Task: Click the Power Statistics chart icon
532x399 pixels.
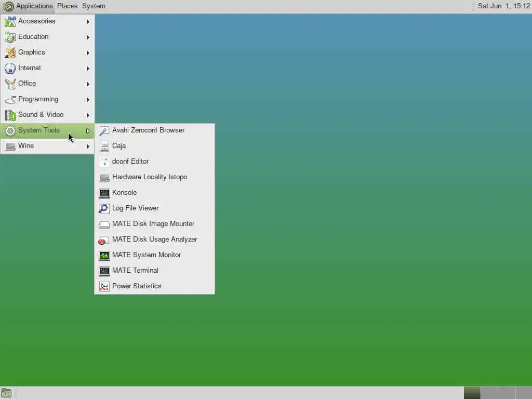Action: [104, 287]
